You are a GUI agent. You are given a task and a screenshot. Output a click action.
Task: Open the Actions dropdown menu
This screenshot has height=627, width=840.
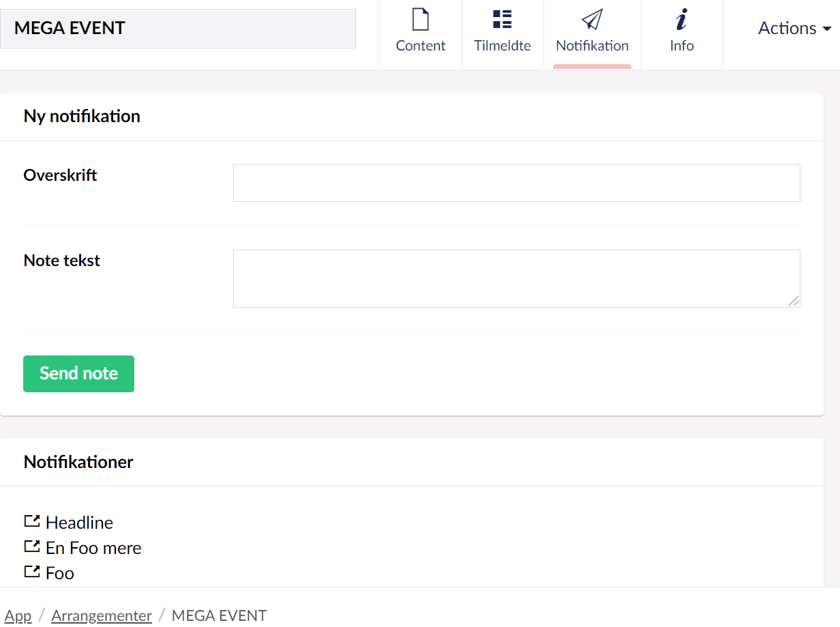pos(794,28)
